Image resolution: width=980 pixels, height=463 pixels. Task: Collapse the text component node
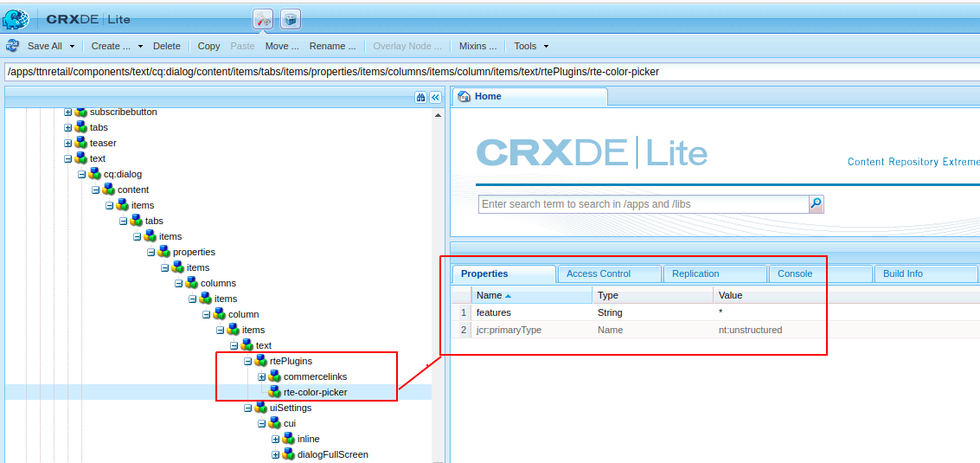pyautogui.click(x=68, y=159)
